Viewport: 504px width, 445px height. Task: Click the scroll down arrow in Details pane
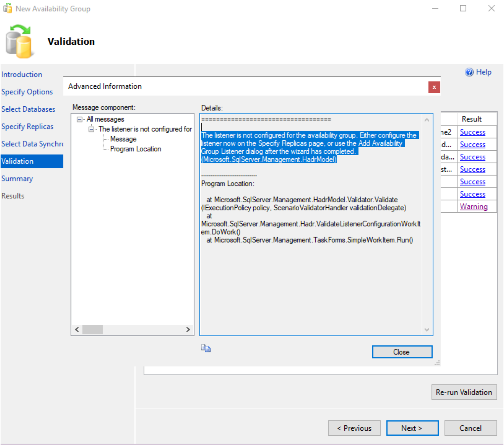(427, 330)
